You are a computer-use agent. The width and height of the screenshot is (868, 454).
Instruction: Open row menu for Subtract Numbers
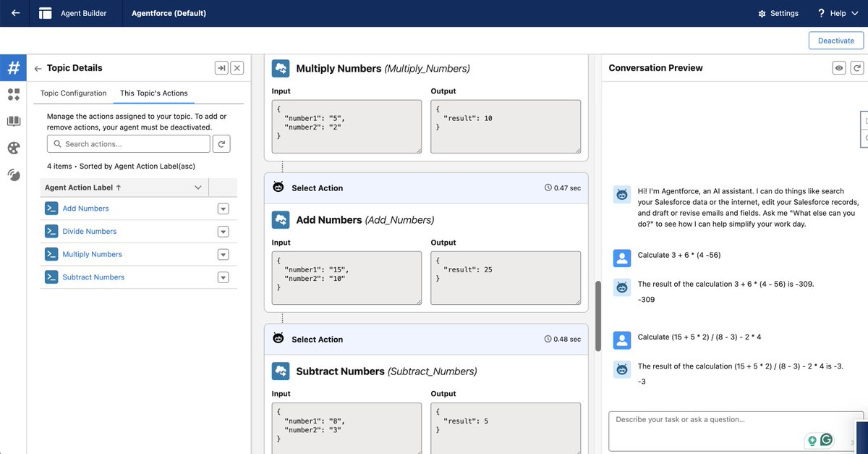(x=223, y=278)
